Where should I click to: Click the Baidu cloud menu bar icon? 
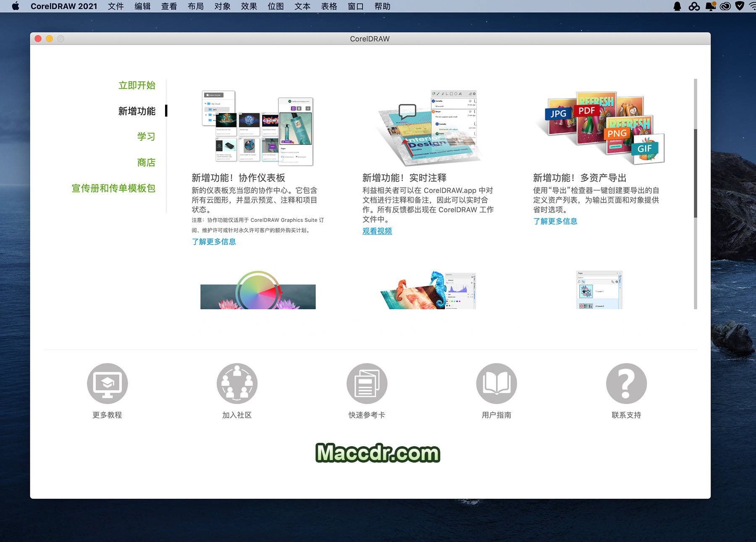point(694,6)
